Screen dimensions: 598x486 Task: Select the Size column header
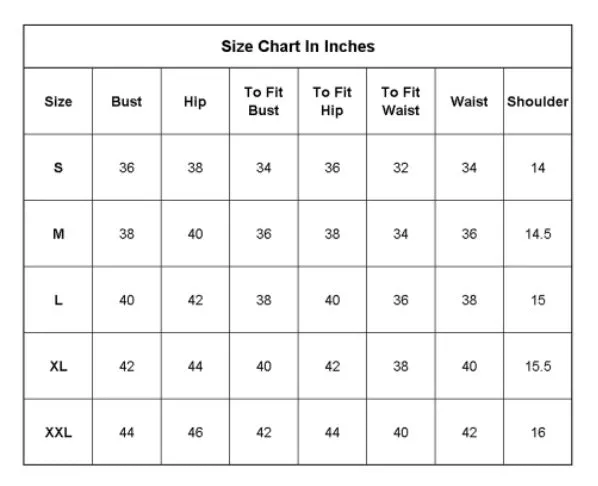(x=58, y=101)
